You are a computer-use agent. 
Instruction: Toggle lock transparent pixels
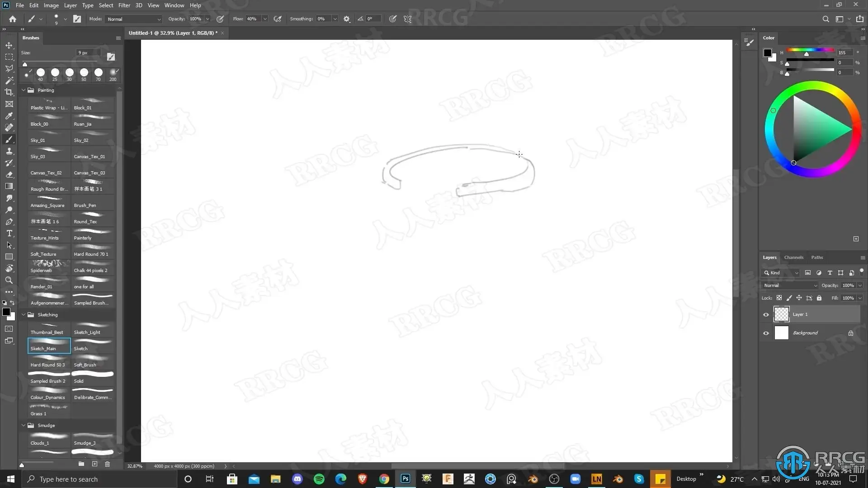[779, 298]
